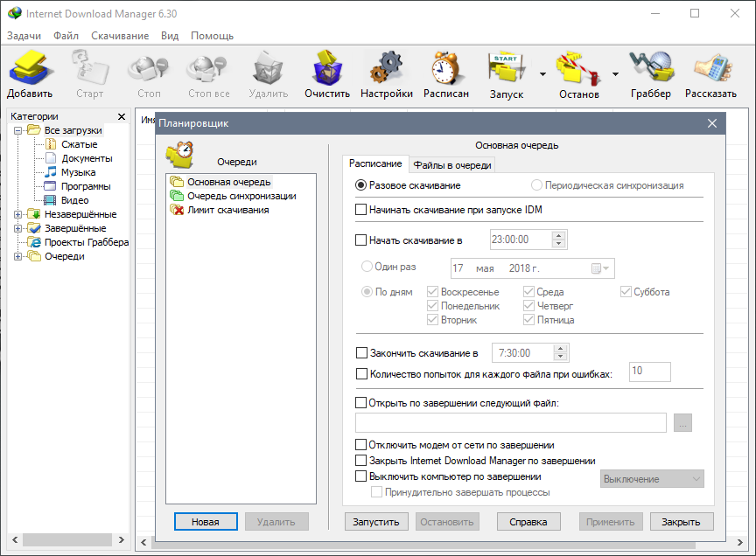The image size is (756, 556).
Task: Switch to the Файлы в очереди tab
Action: (x=451, y=165)
